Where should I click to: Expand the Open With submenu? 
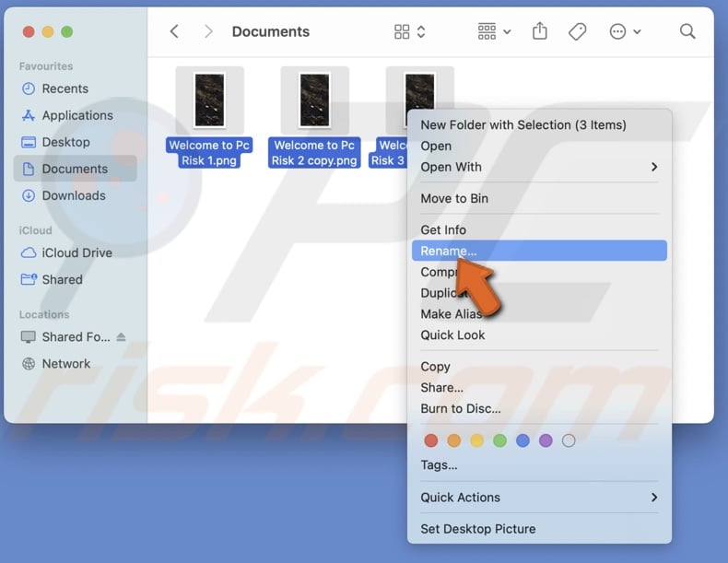pyautogui.click(x=653, y=167)
